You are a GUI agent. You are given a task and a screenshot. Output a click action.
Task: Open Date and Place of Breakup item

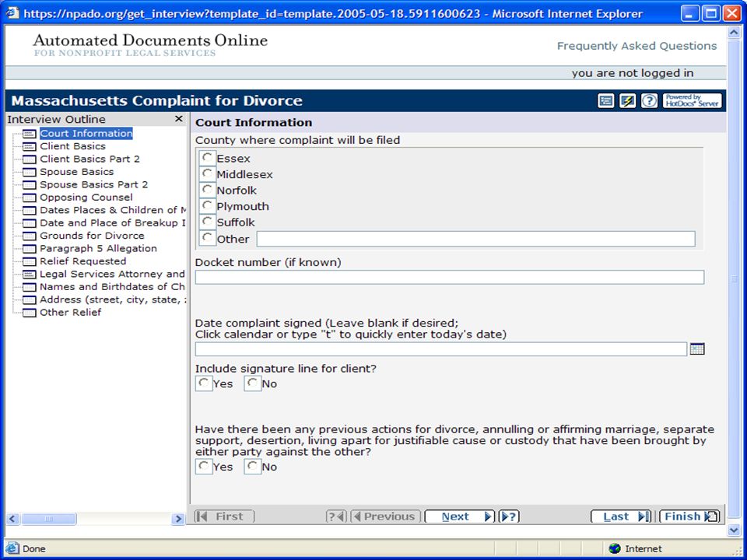[x=113, y=223]
